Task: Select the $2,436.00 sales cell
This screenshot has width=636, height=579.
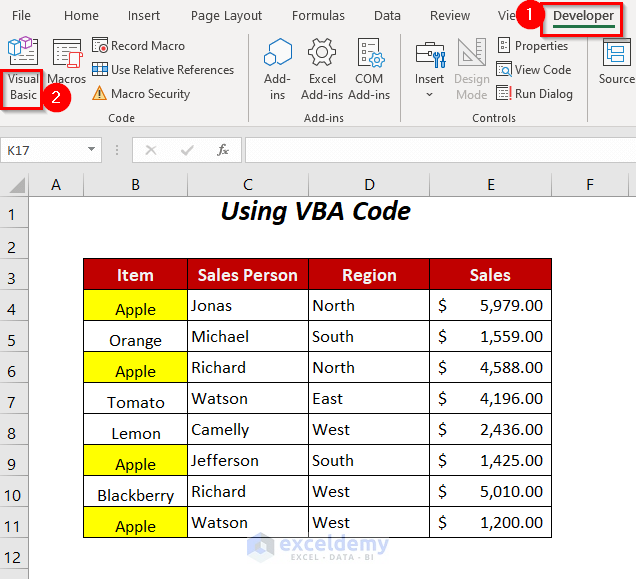Action: [x=490, y=429]
